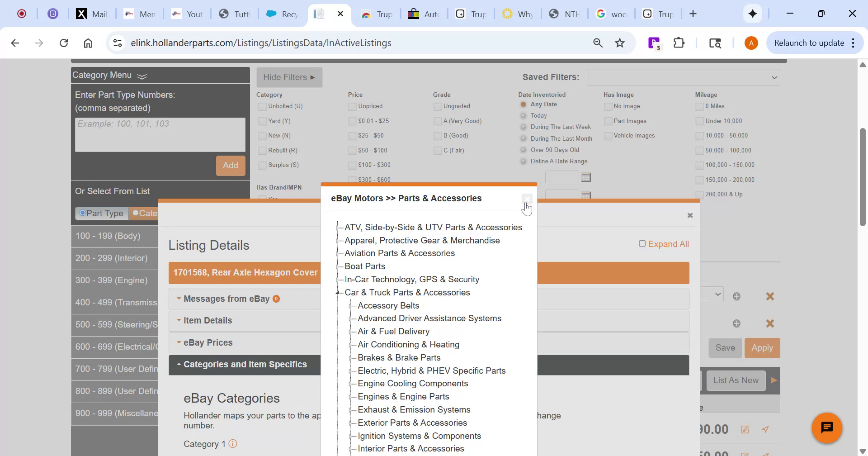
Task: Open the calendar picker under Define A Date Range
Action: pyautogui.click(x=586, y=177)
